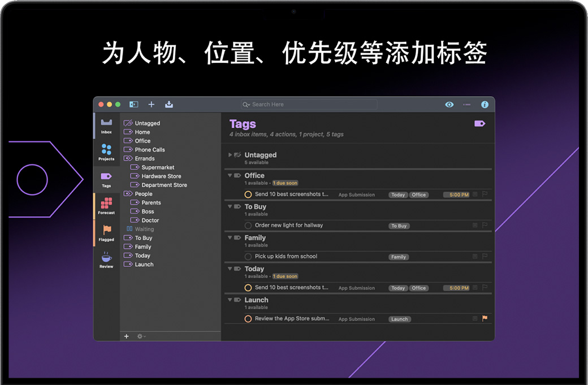This screenshot has height=385, width=588.
Task: Show the Flagged perspective
Action: click(106, 233)
